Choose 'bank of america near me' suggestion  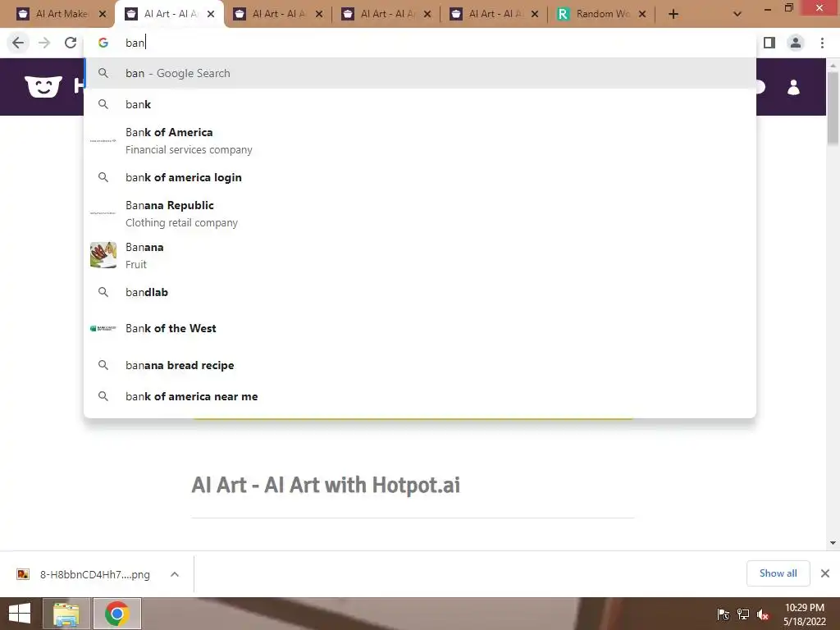click(420, 396)
